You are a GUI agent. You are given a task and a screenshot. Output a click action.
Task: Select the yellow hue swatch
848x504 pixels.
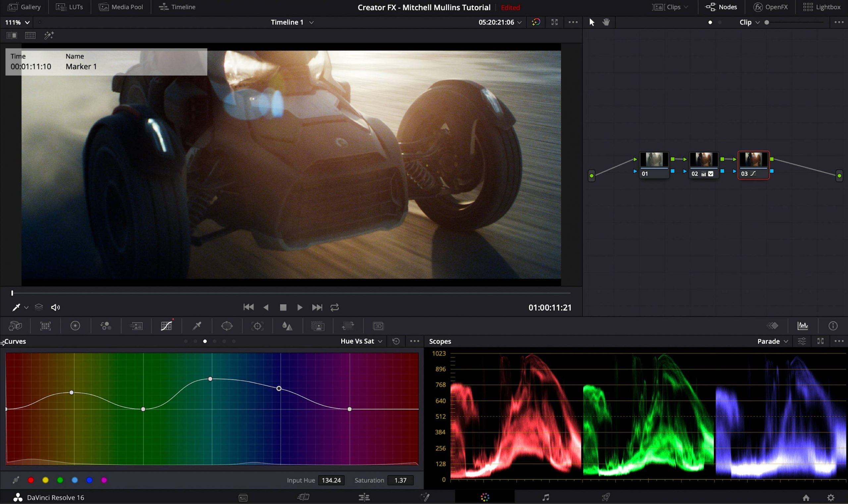45,480
